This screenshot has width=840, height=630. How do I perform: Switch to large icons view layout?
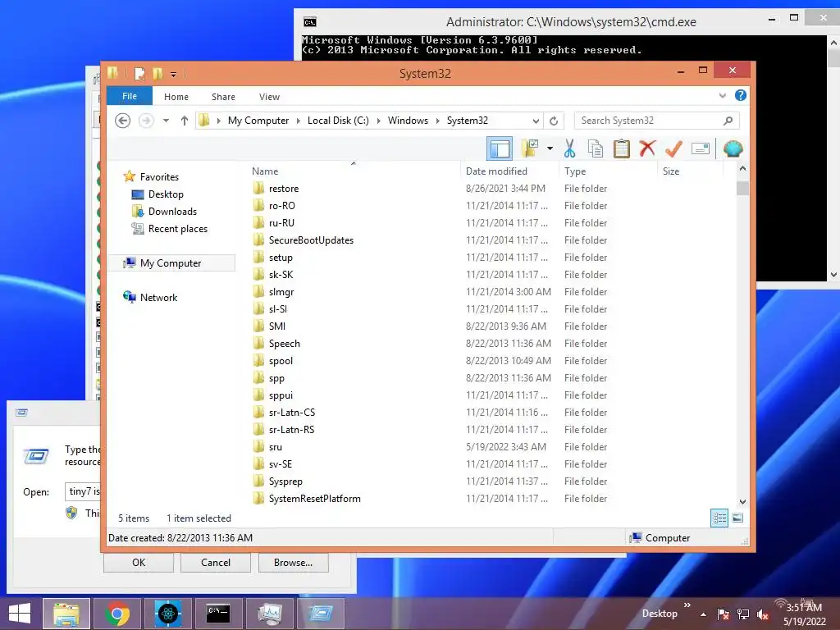click(737, 518)
